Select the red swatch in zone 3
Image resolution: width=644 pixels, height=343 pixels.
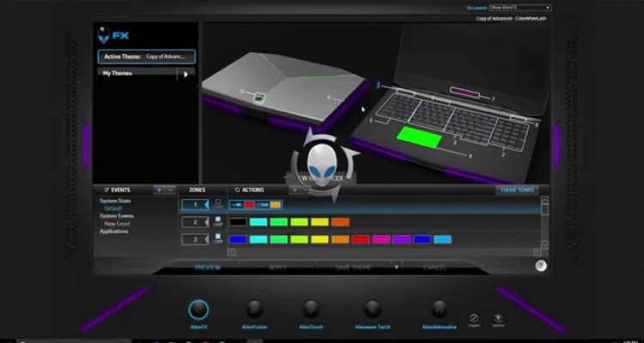pyautogui.click(x=361, y=239)
